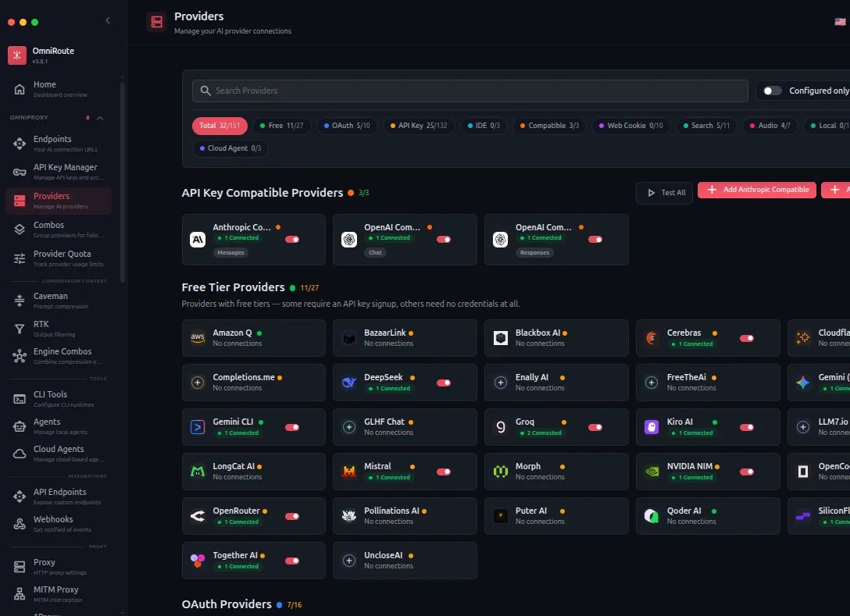Click the Engine Combos icon

tap(20, 356)
